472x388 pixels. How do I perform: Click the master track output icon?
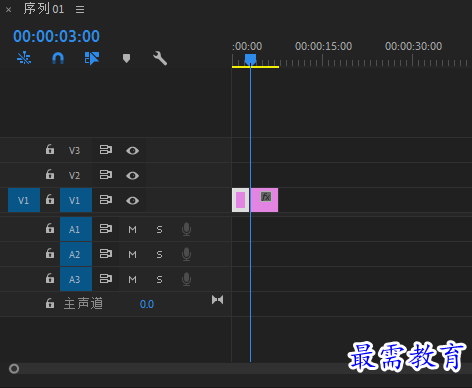[217, 300]
